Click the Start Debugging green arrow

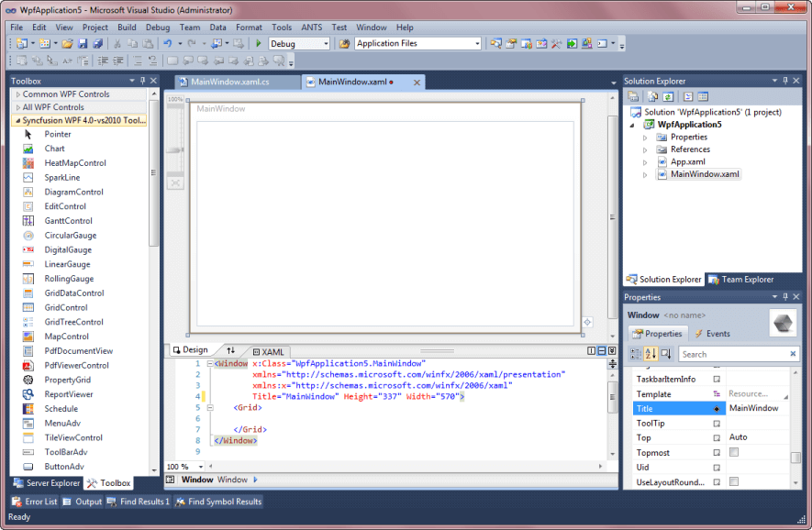[259, 43]
